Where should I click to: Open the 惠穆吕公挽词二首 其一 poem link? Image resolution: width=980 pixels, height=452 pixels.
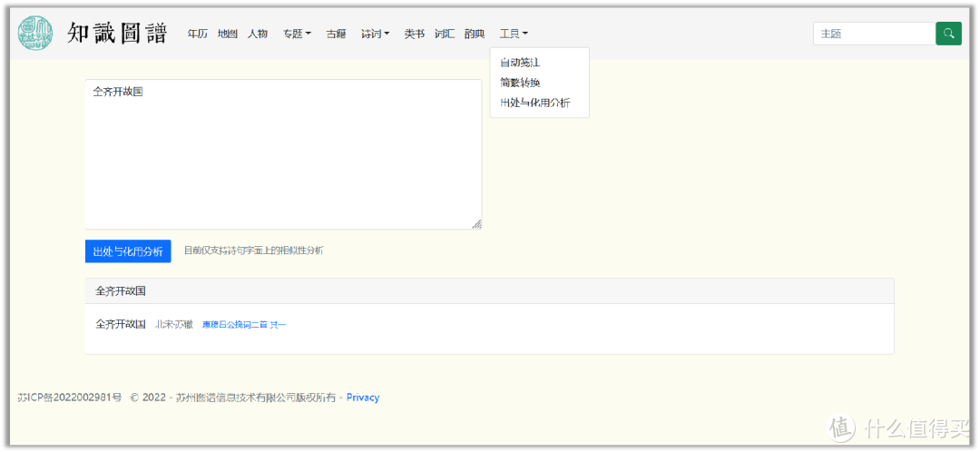point(243,324)
